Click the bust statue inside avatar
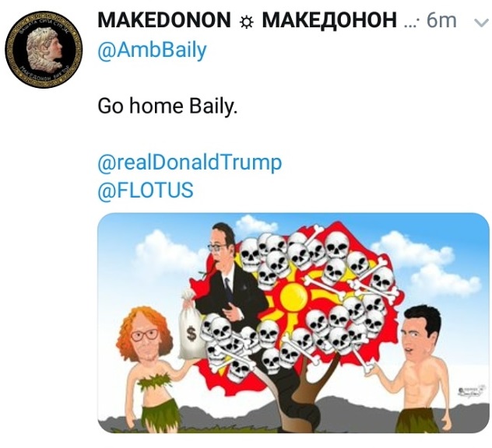This screenshot has width=492, height=448. coord(44,48)
